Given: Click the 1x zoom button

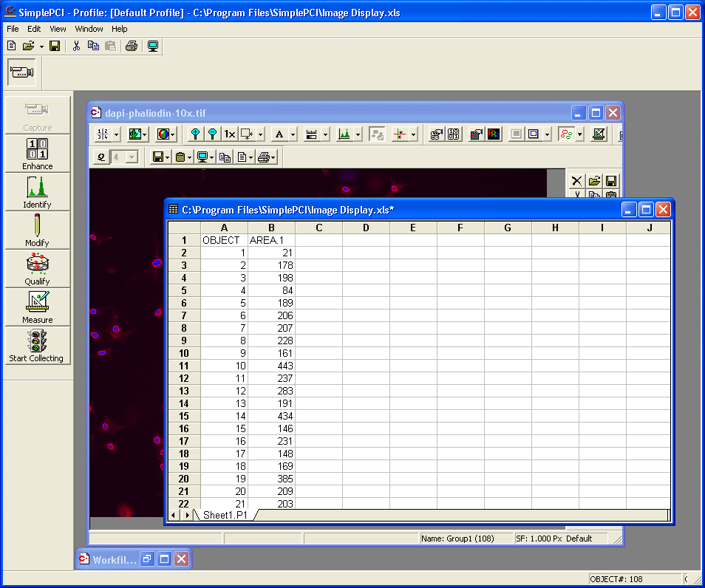Looking at the screenshot, I should click(230, 134).
